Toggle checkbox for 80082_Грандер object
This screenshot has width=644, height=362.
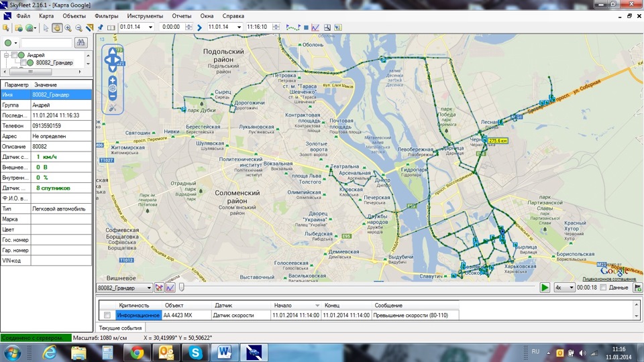23,63
